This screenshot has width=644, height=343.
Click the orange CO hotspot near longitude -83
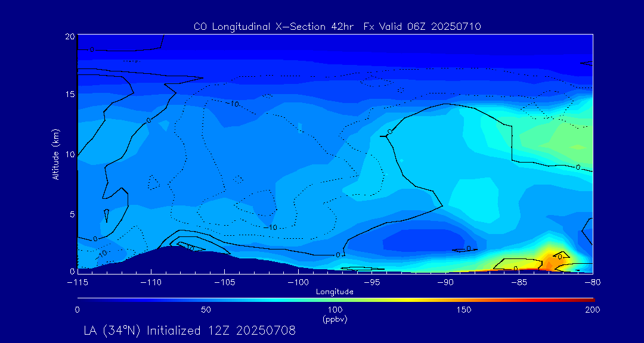555,260
